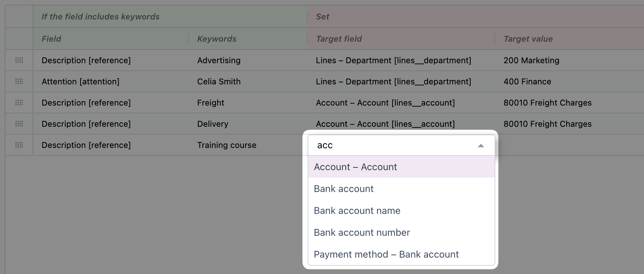Image resolution: width=644 pixels, height=274 pixels.
Task: Select 'Account – Account' option
Action: [x=401, y=167]
